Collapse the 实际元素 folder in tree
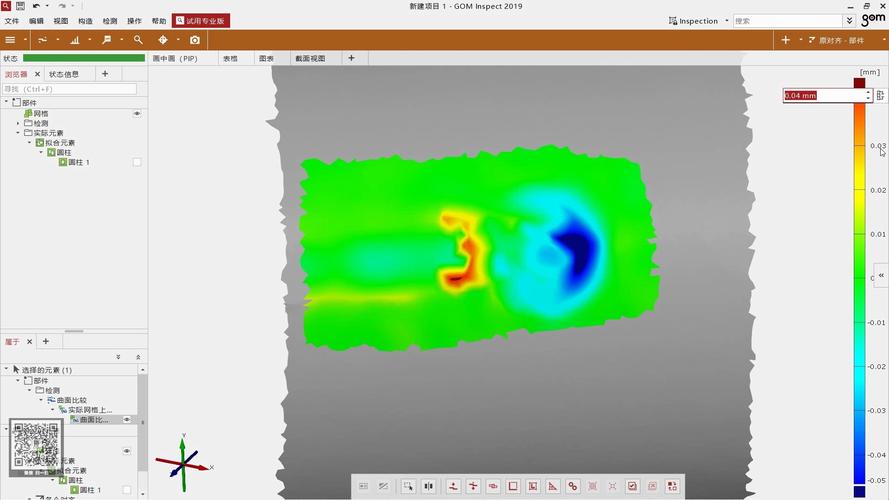This screenshot has width=889, height=500. [x=18, y=133]
